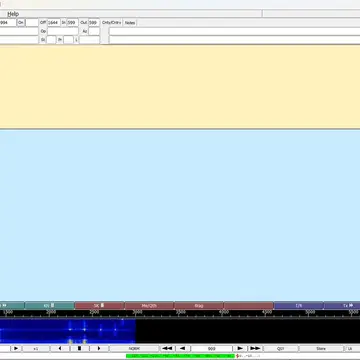This screenshot has width=360, height=360.
Task: Click the blank red macro button
Action: [249, 305]
